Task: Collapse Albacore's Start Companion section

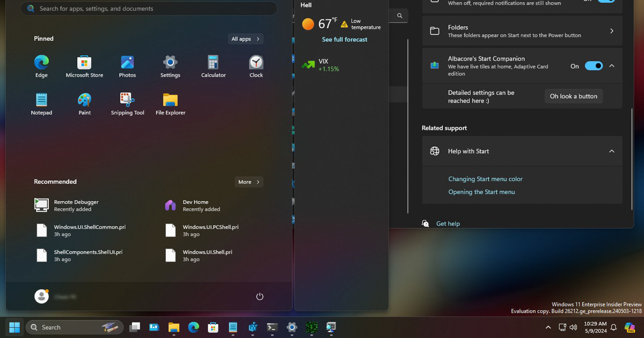Action: pyautogui.click(x=611, y=66)
